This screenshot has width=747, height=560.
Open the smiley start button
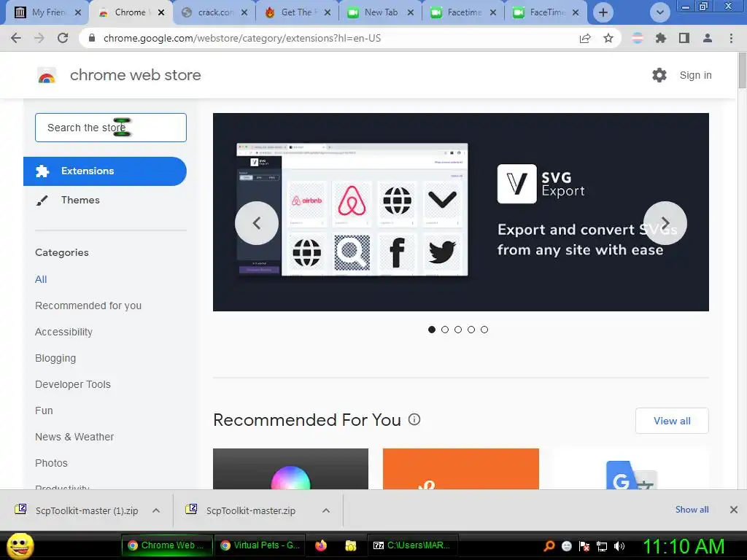20,545
